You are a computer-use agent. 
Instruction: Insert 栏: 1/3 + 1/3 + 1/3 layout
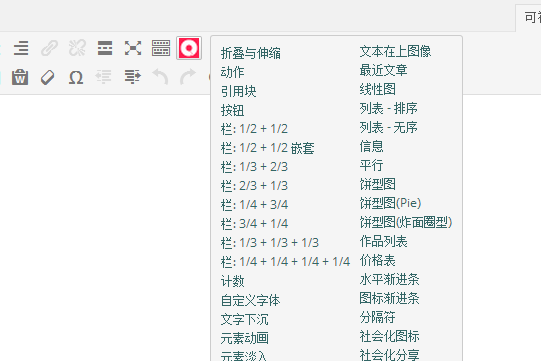(x=270, y=243)
